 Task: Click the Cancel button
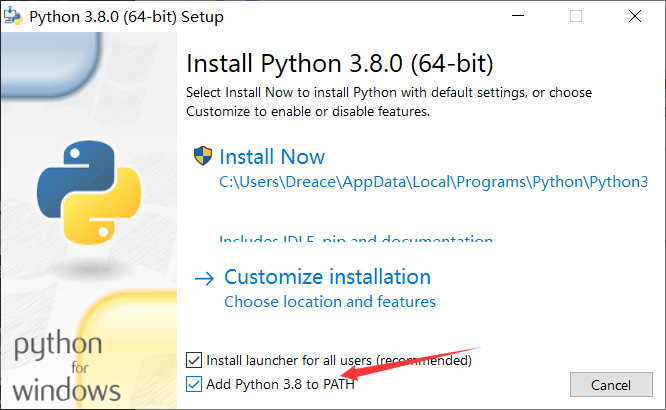tap(611, 385)
